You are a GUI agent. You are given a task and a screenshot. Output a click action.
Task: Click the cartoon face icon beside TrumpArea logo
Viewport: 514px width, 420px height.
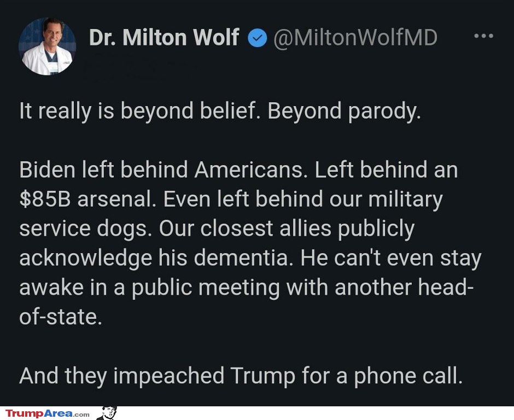[108, 413]
